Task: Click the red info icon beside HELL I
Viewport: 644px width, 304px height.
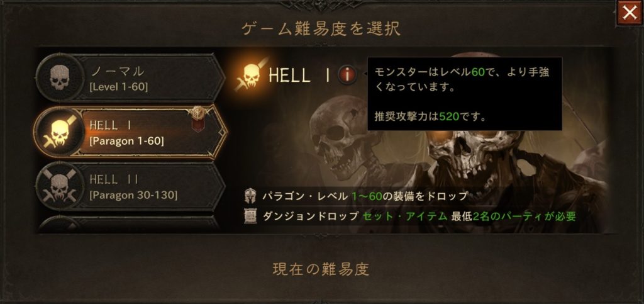Action: pyautogui.click(x=347, y=75)
